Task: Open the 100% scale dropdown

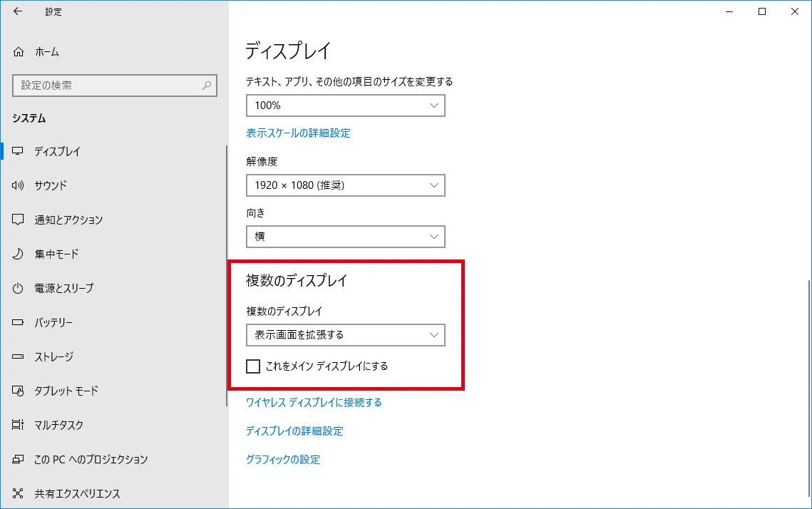Action: click(346, 106)
